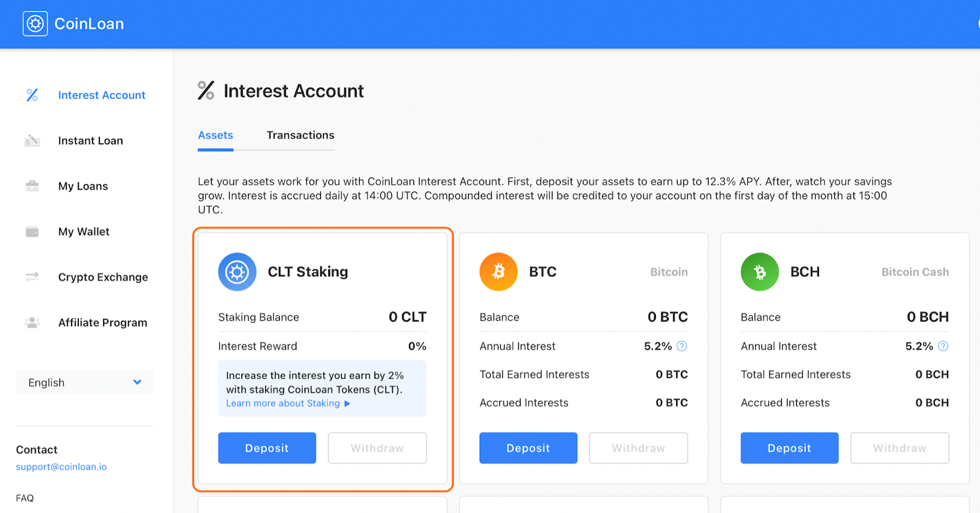Select the Affiliate Program people icon
The width and height of the screenshot is (980, 513).
coord(32,323)
